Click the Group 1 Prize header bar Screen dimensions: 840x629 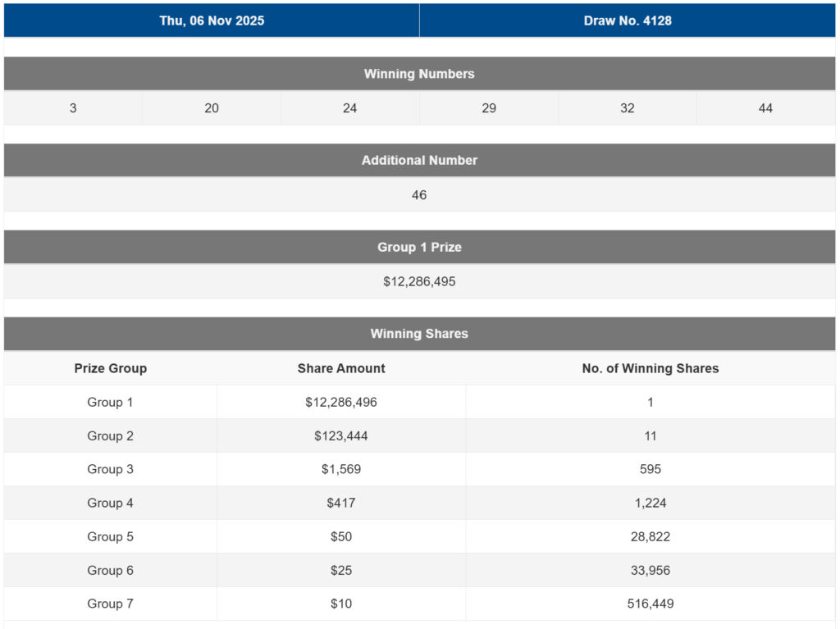coord(419,247)
